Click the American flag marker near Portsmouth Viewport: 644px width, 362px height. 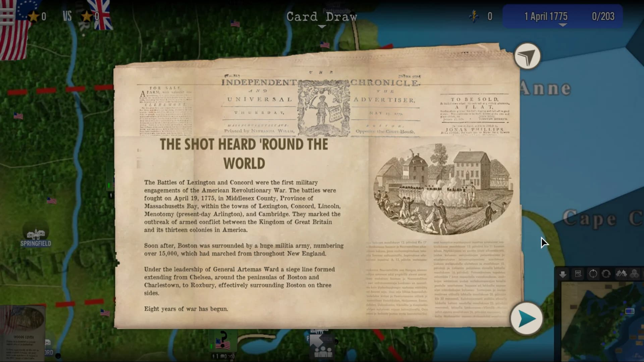(x=325, y=45)
